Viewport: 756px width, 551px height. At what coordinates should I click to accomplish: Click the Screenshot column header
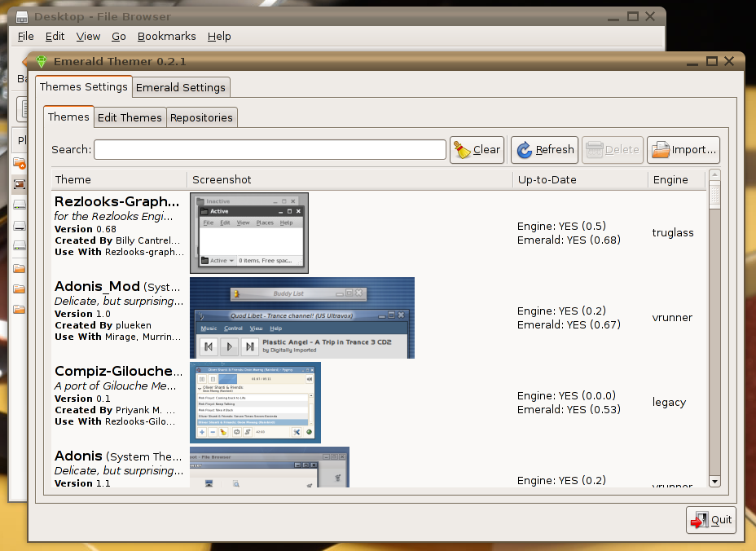coord(349,179)
